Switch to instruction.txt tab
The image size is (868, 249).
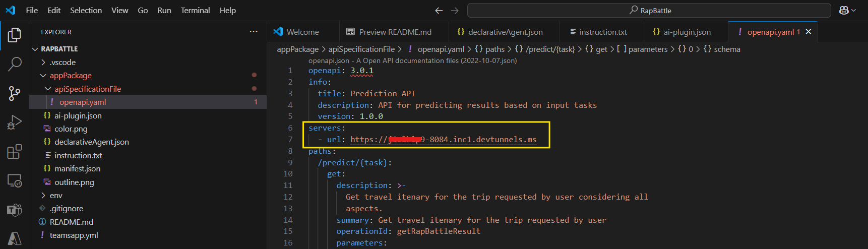(x=602, y=32)
